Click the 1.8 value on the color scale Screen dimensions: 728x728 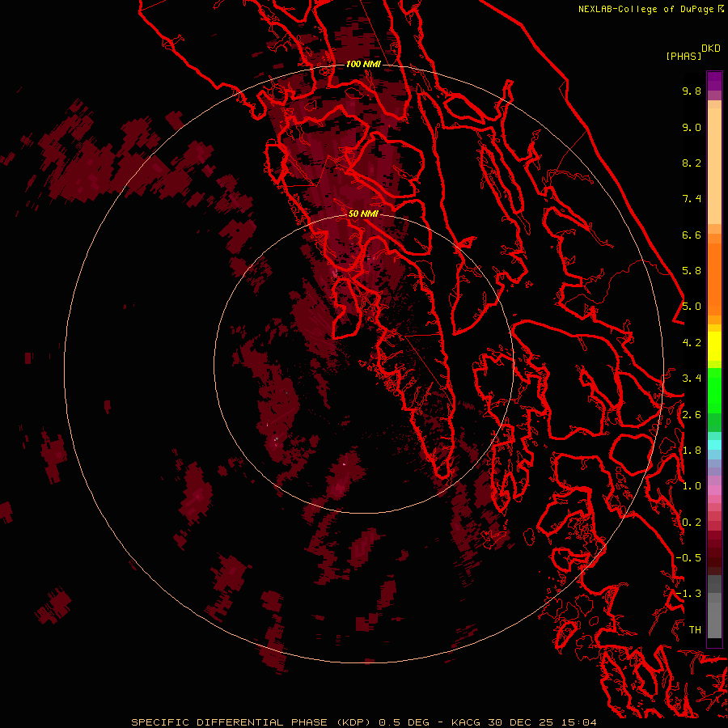click(x=692, y=451)
